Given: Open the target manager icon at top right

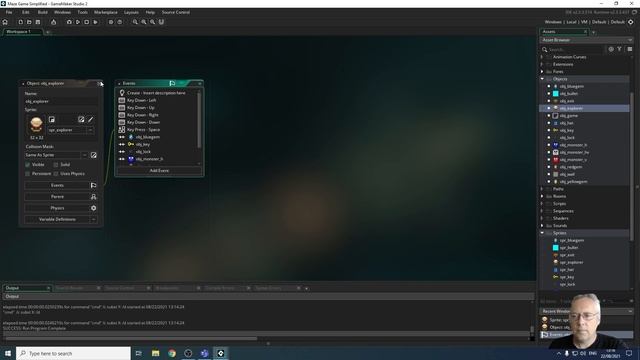Looking at the screenshot, I should 631,22.
